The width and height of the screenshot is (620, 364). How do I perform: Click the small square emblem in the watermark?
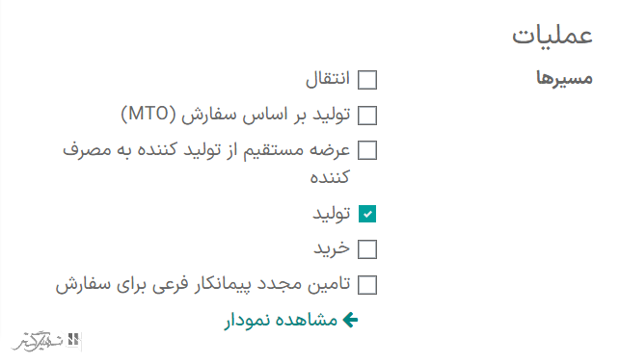(73, 340)
